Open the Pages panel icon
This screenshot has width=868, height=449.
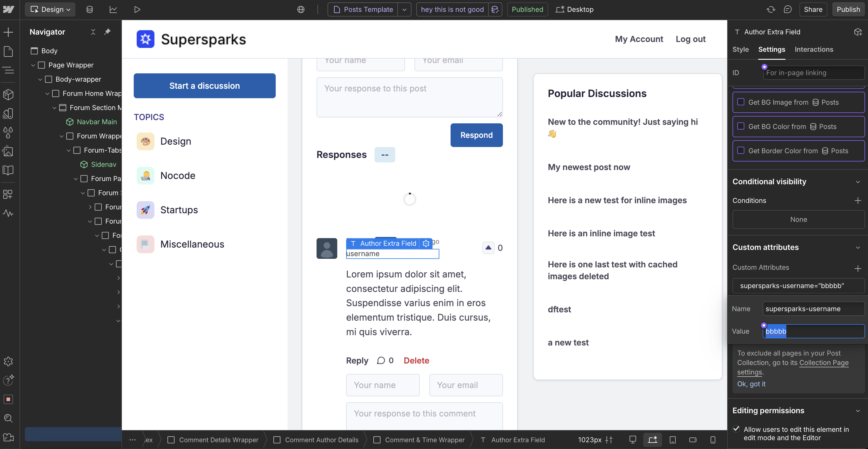(8, 51)
